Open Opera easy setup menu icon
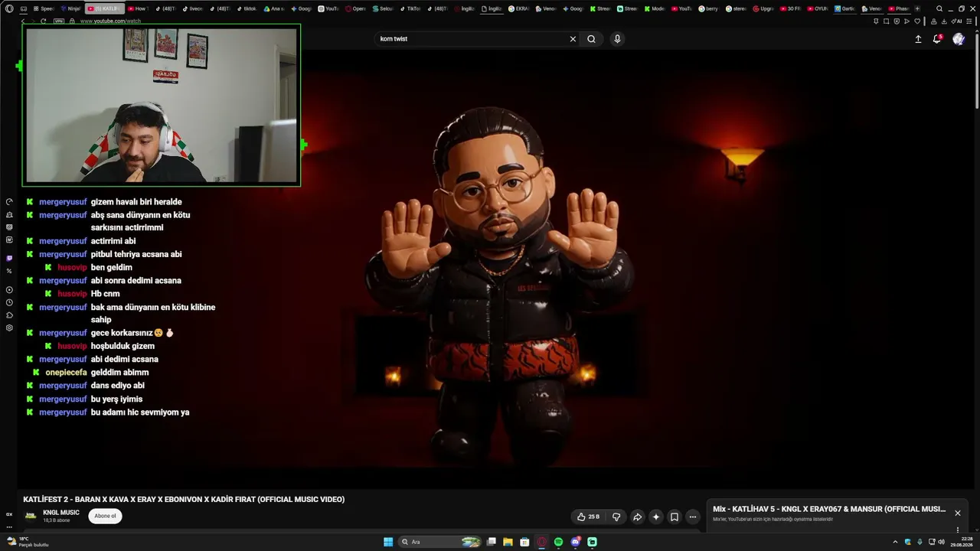Screen dimensions: 980x551 click(969, 21)
